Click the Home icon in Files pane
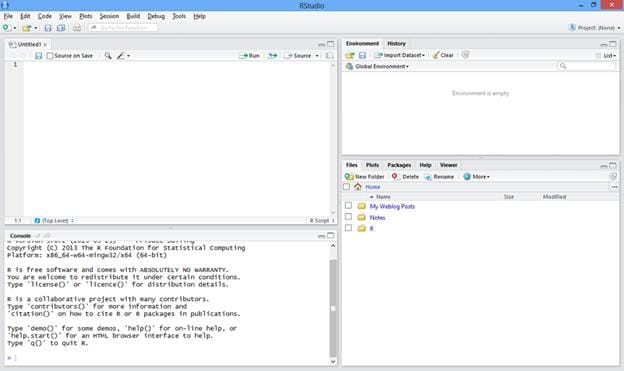The width and height of the screenshot is (624, 371). (358, 187)
